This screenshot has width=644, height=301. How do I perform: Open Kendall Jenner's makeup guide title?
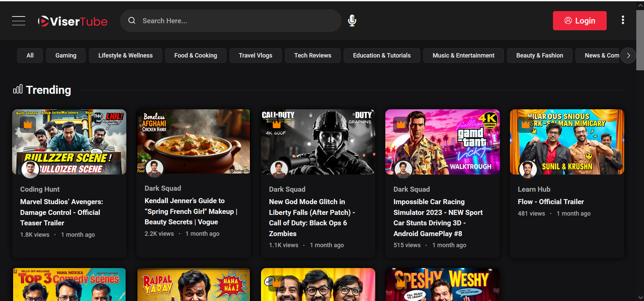coord(191,211)
